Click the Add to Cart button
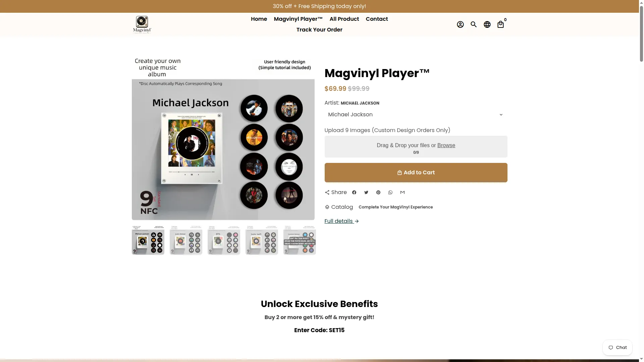Image resolution: width=644 pixels, height=362 pixels. pyautogui.click(x=416, y=173)
